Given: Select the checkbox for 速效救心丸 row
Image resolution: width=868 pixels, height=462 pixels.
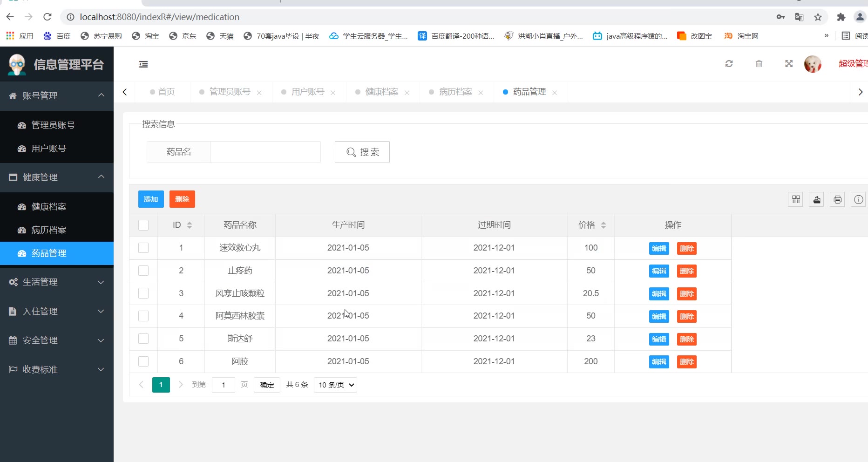Looking at the screenshot, I should (x=143, y=248).
